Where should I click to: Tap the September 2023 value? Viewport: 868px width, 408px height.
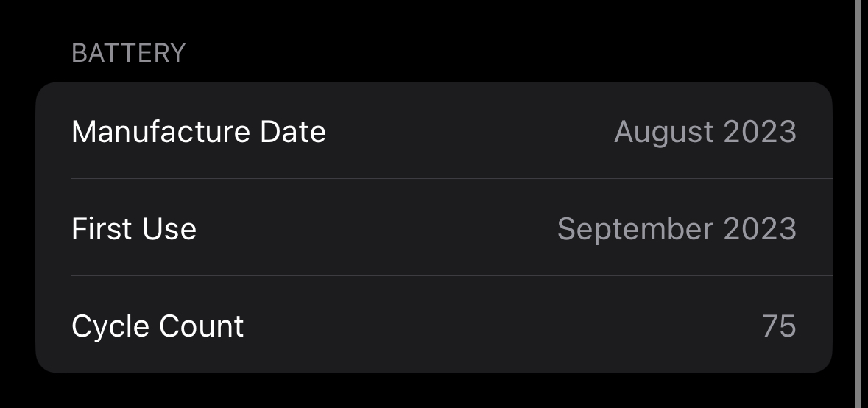pos(676,229)
